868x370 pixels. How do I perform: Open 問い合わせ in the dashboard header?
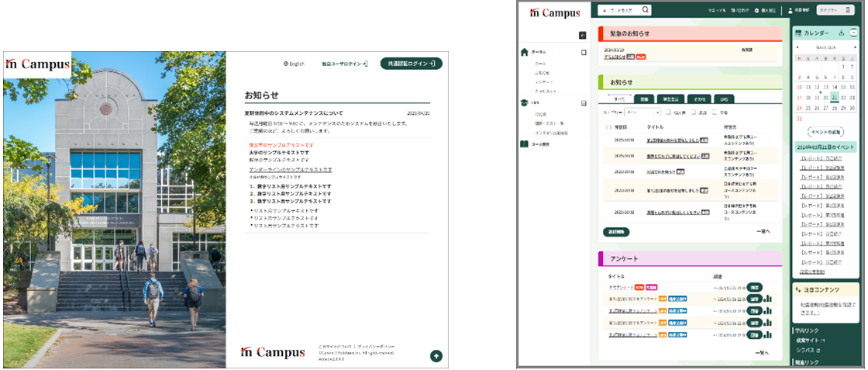[739, 11]
